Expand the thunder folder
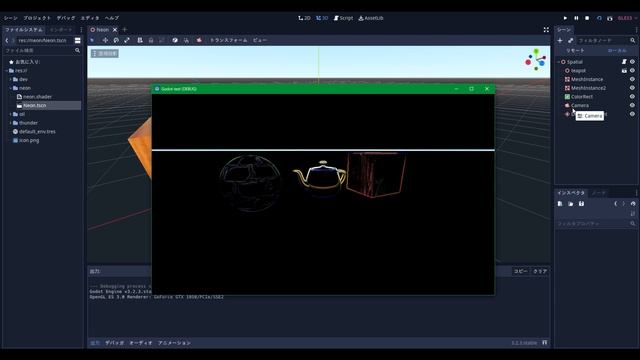This screenshot has height=360, width=640. pos(11,122)
